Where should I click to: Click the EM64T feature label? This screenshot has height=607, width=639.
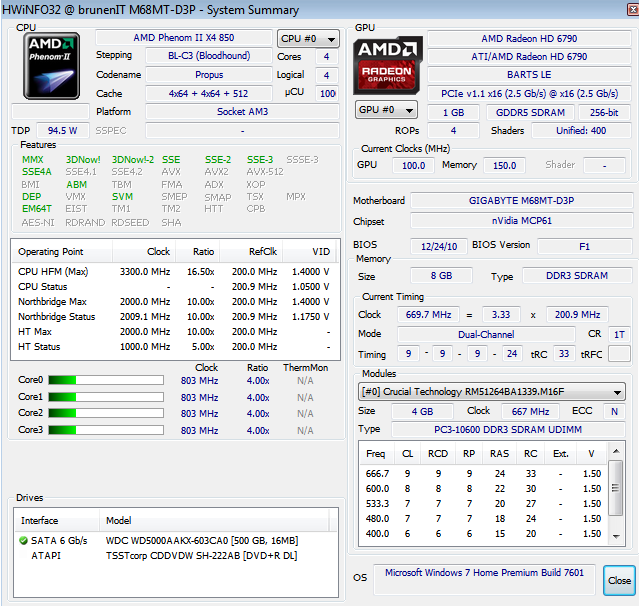[37, 209]
